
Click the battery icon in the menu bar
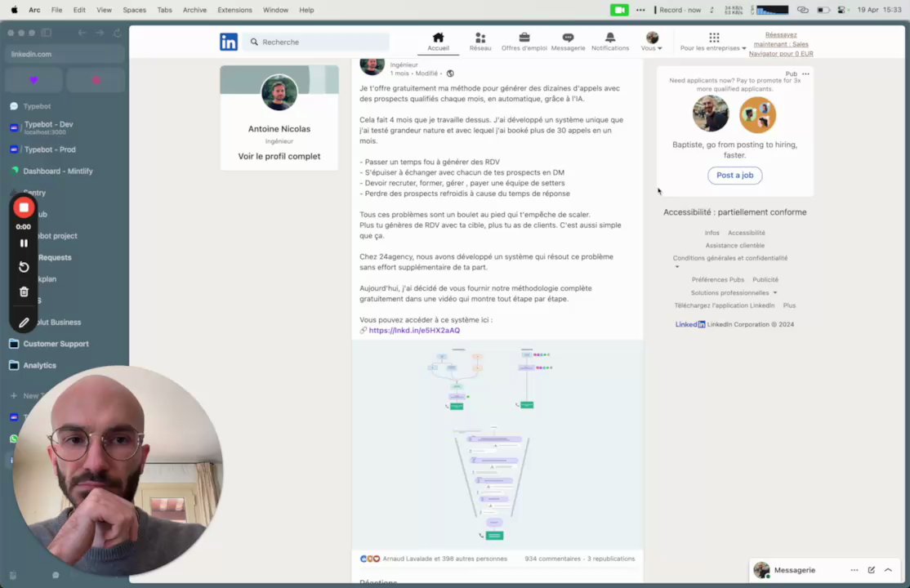823,10
